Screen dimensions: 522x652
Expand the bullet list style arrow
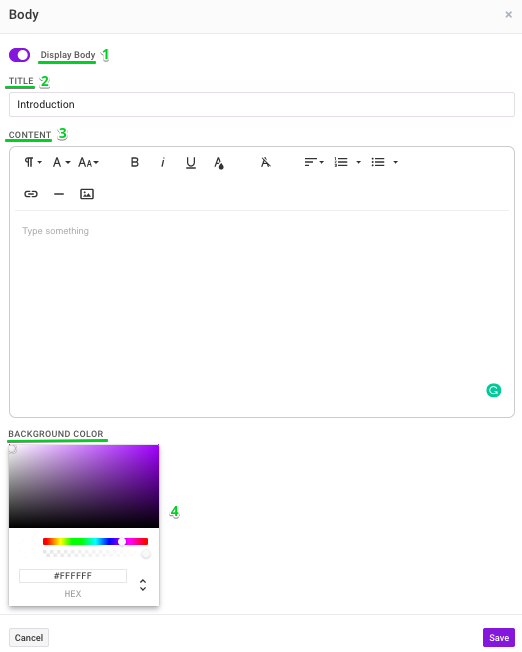click(396, 162)
